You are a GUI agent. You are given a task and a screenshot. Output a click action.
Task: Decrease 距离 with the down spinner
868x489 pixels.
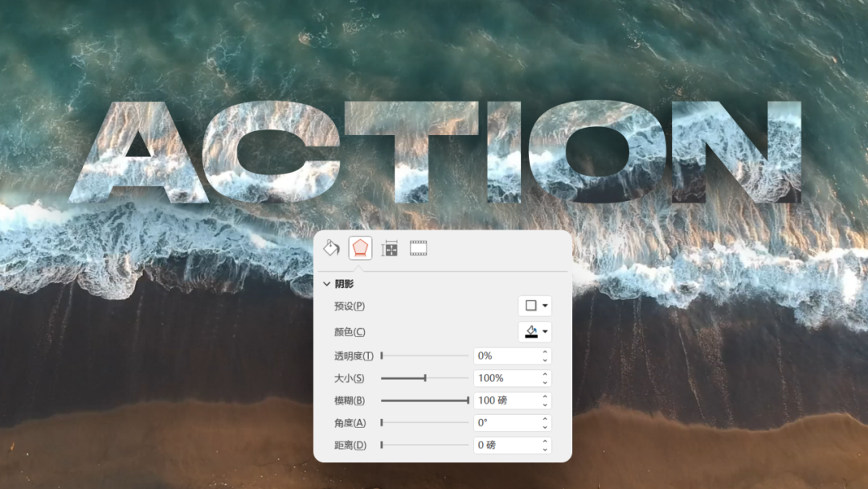(x=545, y=449)
